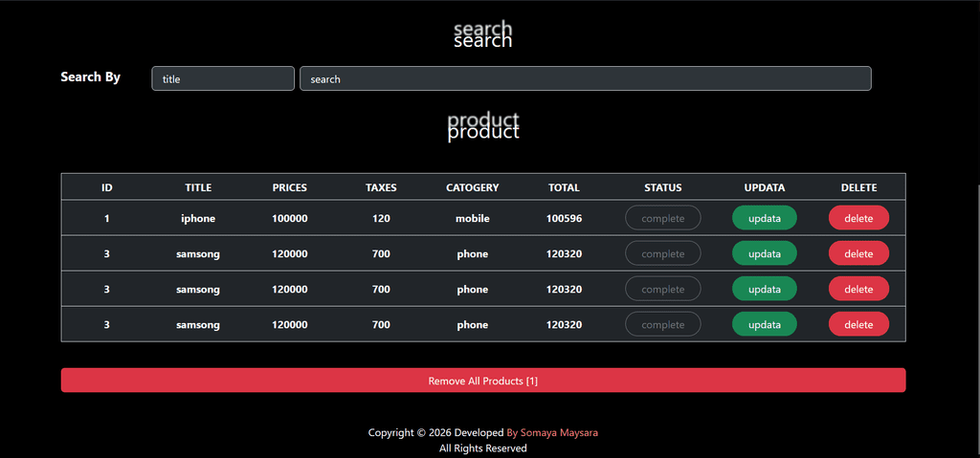Image resolution: width=980 pixels, height=458 pixels.
Task: Delete the second samsong product row
Action: click(x=858, y=289)
